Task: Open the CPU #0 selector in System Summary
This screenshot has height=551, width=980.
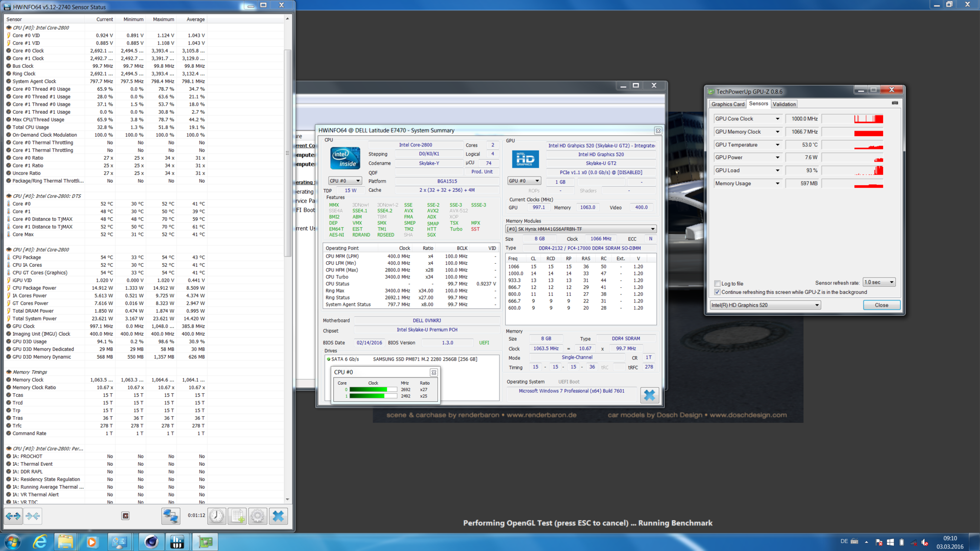Action: pos(345,181)
